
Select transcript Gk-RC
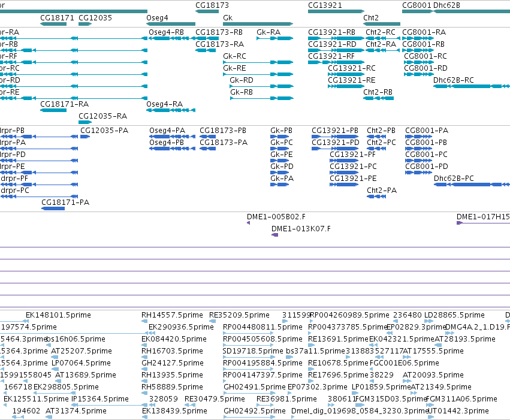[x=234, y=56]
